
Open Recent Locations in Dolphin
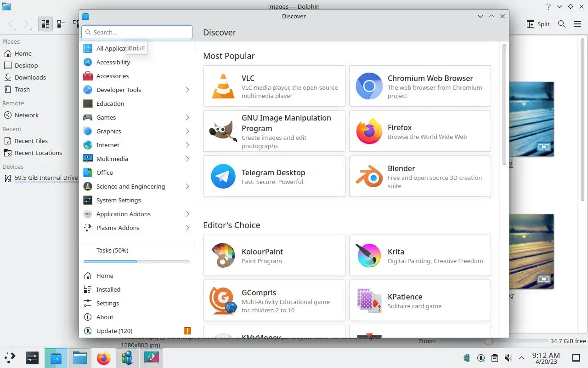tap(39, 153)
